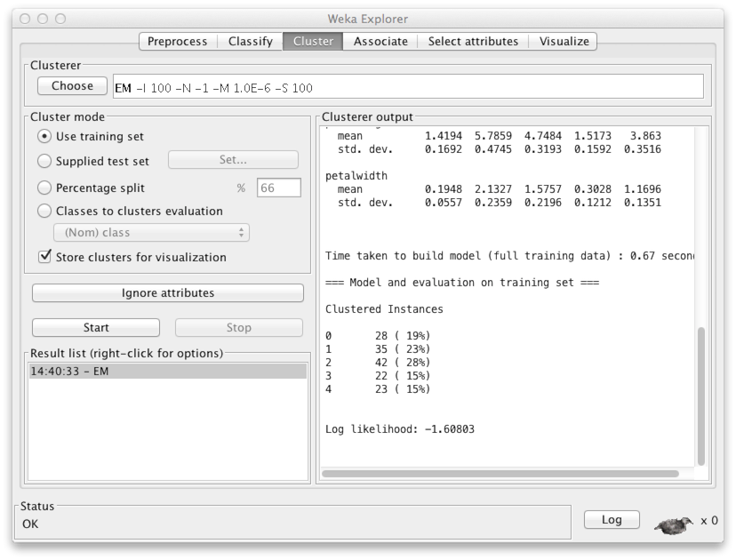
Task: Select the Cluster tab
Action: (313, 41)
